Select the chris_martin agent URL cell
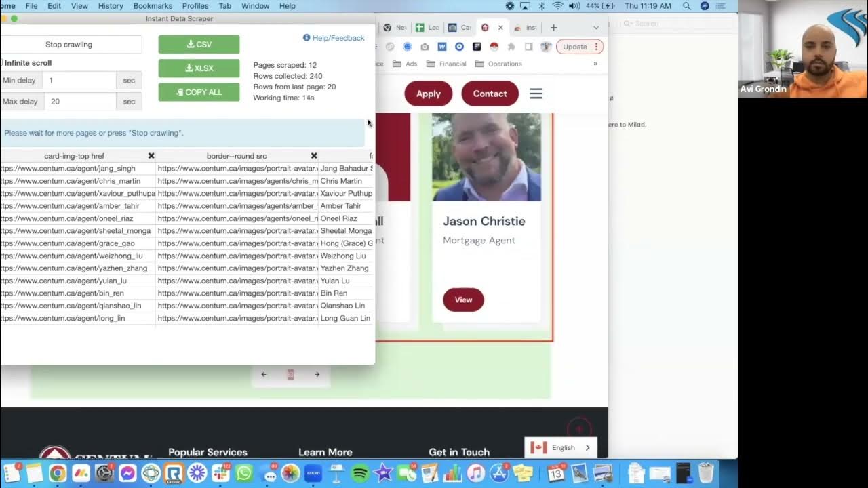Viewport: 868px width, 488px height. point(77,181)
